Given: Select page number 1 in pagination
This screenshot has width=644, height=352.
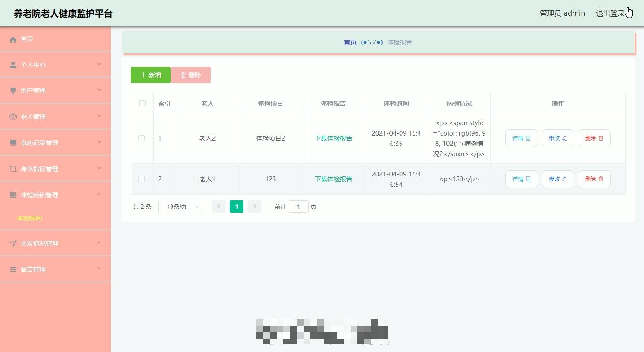Looking at the screenshot, I should click(x=237, y=207).
